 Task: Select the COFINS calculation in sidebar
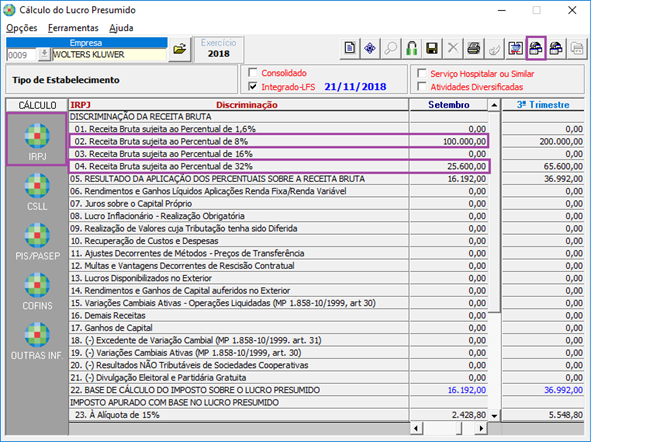pyautogui.click(x=37, y=292)
